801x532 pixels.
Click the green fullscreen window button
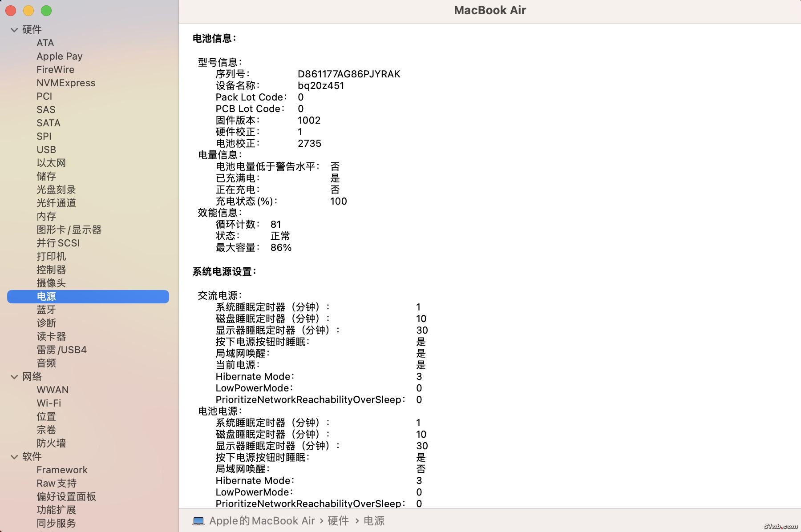(x=46, y=11)
